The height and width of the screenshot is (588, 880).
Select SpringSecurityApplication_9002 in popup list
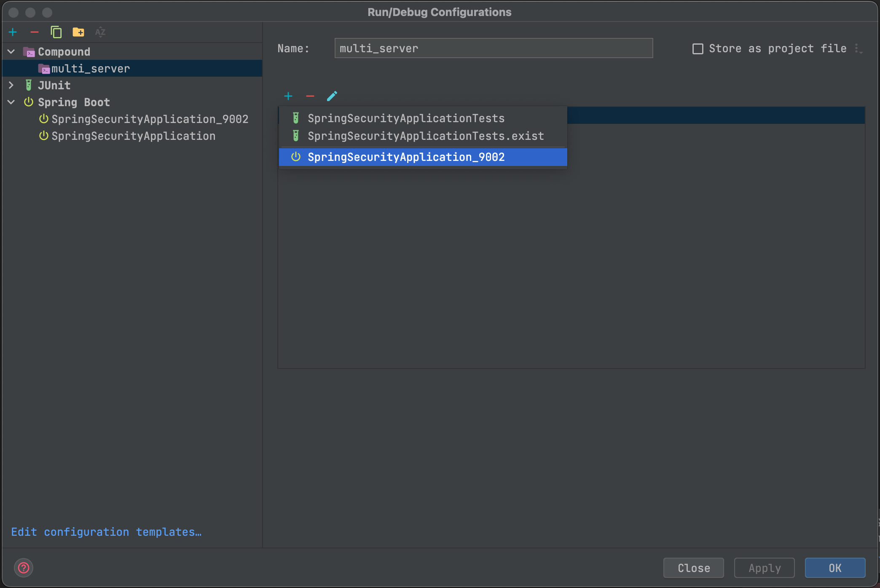coord(405,157)
